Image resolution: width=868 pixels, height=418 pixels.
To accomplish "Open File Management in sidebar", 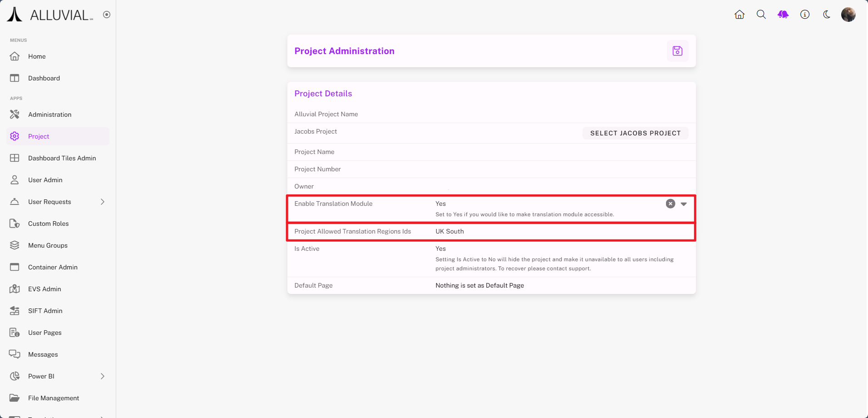I will (54, 398).
